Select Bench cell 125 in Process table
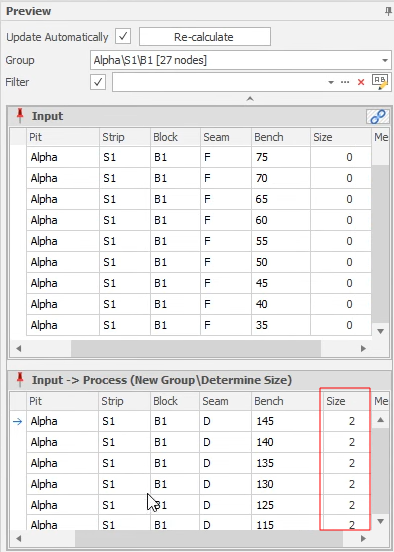 pos(286,505)
